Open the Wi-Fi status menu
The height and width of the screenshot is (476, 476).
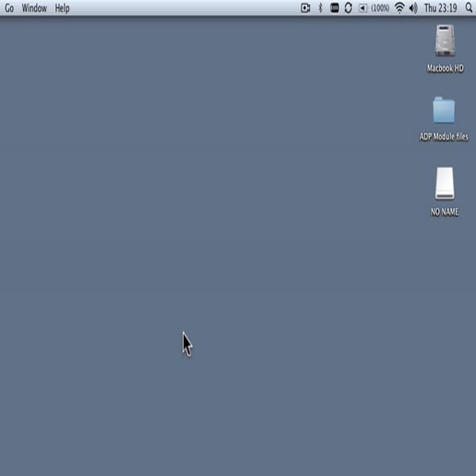399,8
